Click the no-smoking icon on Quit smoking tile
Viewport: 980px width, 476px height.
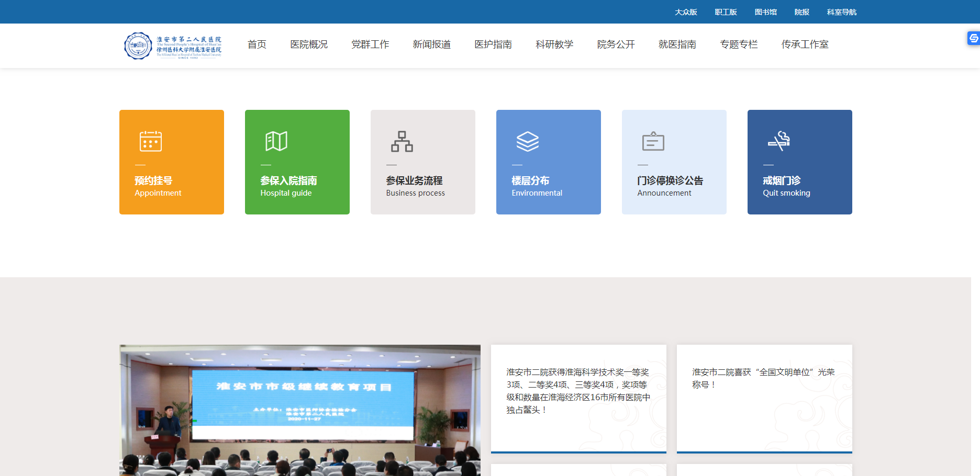click(x=778, y=141)
